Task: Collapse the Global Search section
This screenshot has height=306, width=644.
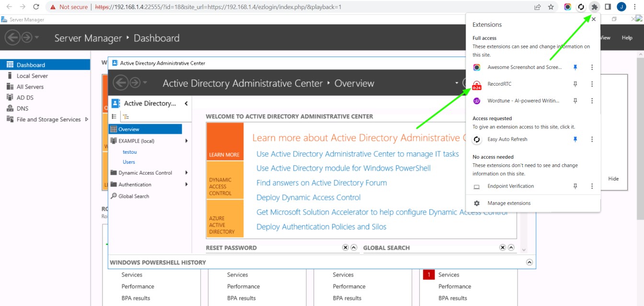Action: [x=511, y=248]
